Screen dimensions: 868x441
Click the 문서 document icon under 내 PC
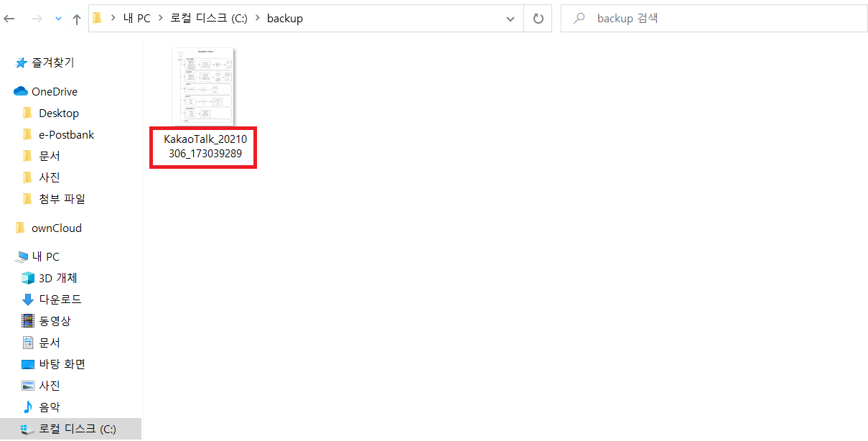coord(28,343)
